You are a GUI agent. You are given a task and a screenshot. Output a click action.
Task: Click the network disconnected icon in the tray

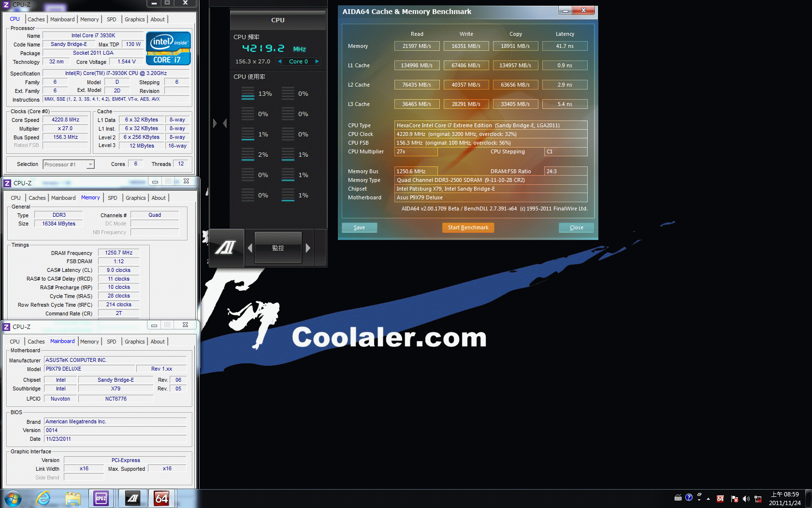coord(758,499)
